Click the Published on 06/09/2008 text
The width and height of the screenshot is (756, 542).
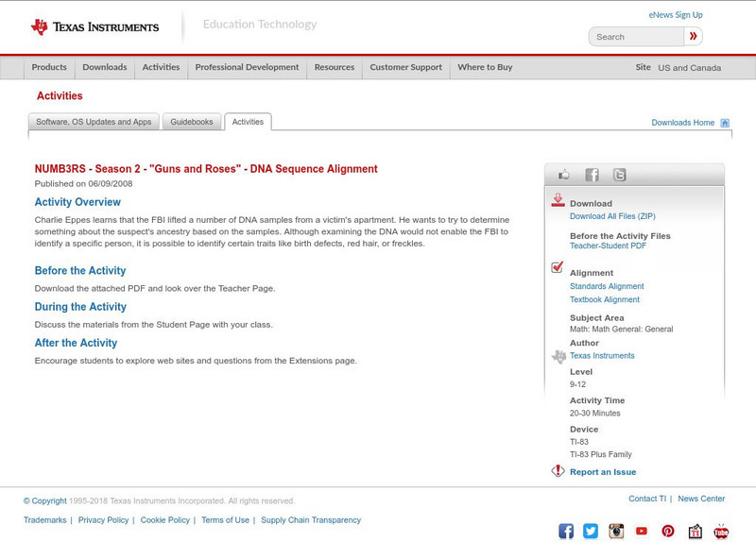(x=83, y=183)
